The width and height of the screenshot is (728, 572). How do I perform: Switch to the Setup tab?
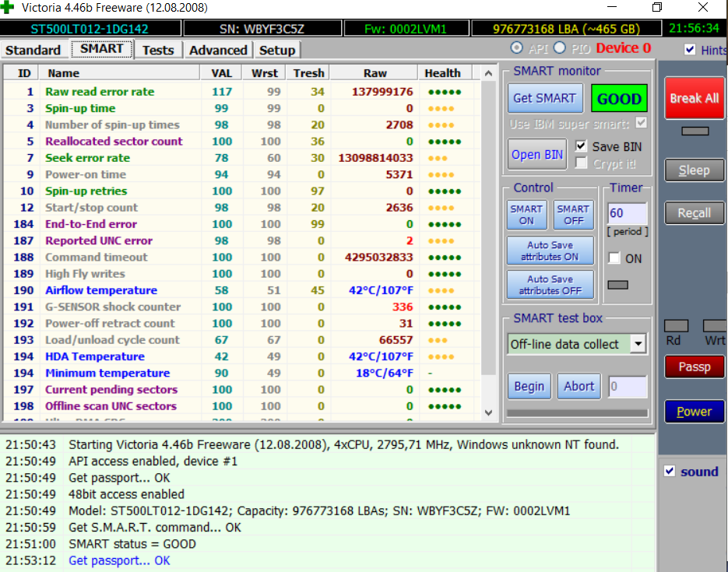pos(276,50)
